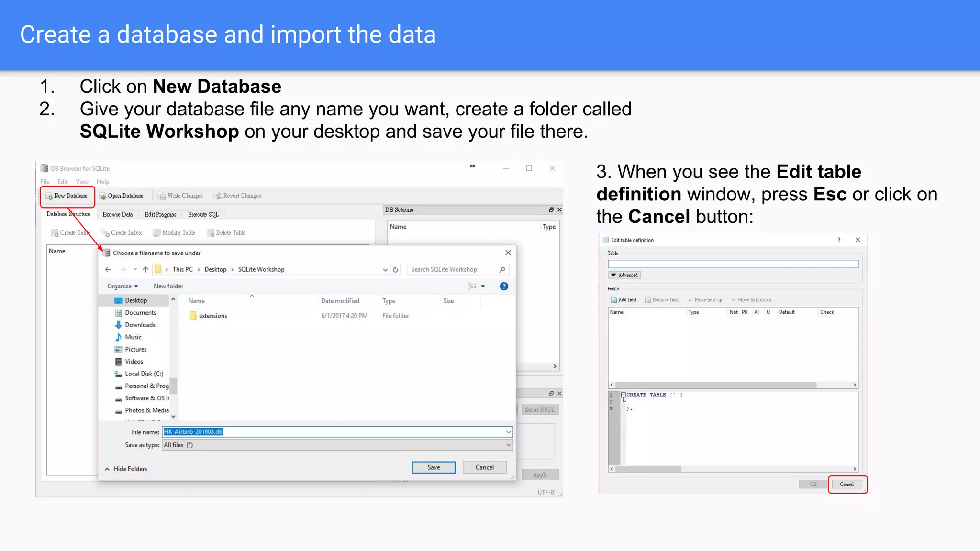The image size is (980, 551).
Task: Collapse folders using Hide Folders
Action: [126, 469]
